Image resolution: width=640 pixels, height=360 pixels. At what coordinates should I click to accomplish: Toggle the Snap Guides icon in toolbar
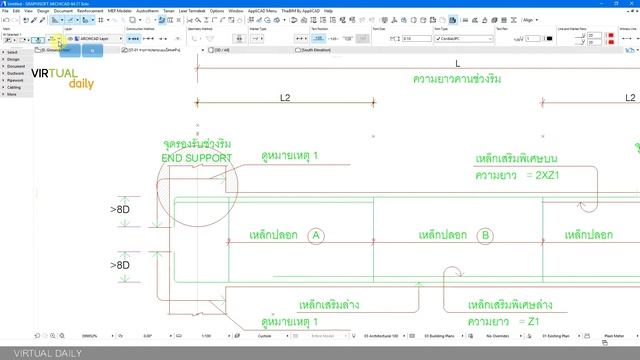pyautogui.click(x=70, y=20)
